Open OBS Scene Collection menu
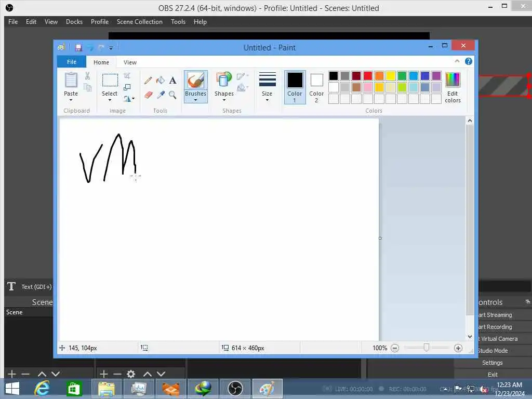The height and width of the screenshot is (399, 532). click(x=139, y=22)
